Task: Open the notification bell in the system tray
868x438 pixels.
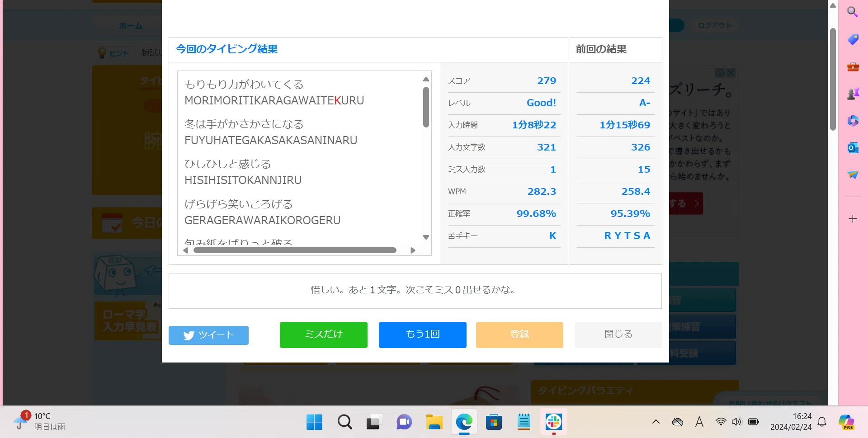Action: pyautogui.click(x=822, y=422)
